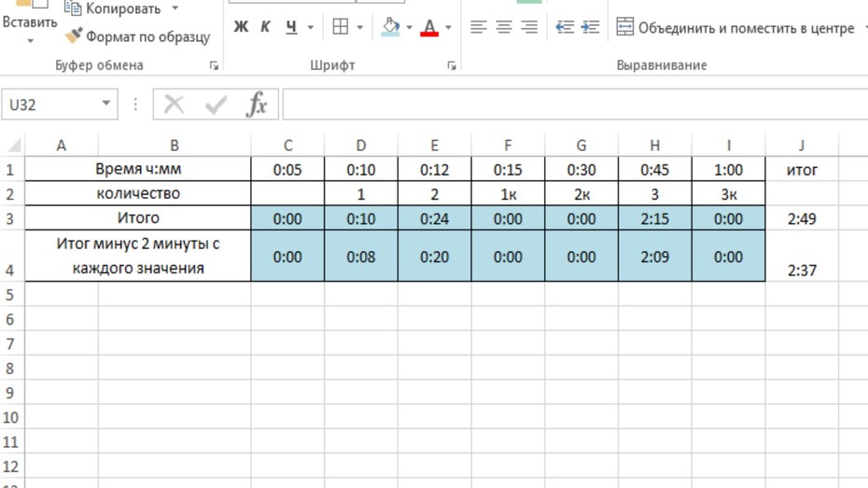
Task: Click the cell containing 0:20
Action: pos(435,257)
